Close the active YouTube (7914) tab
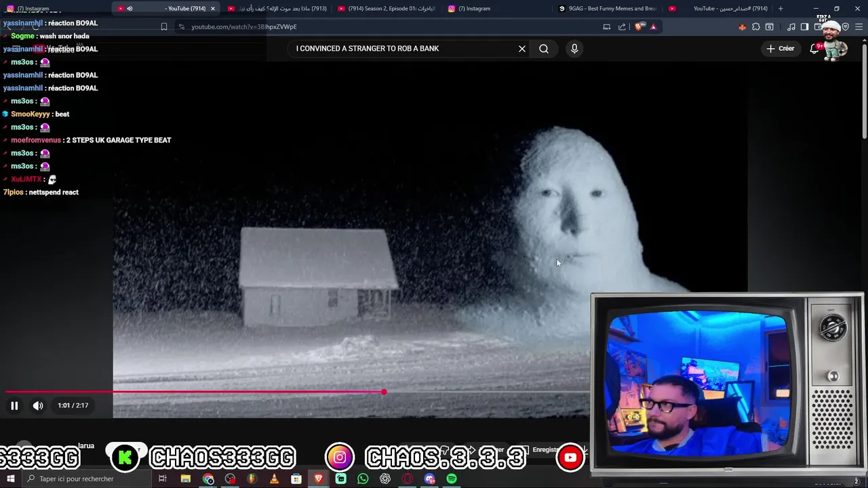 [213, 9]
